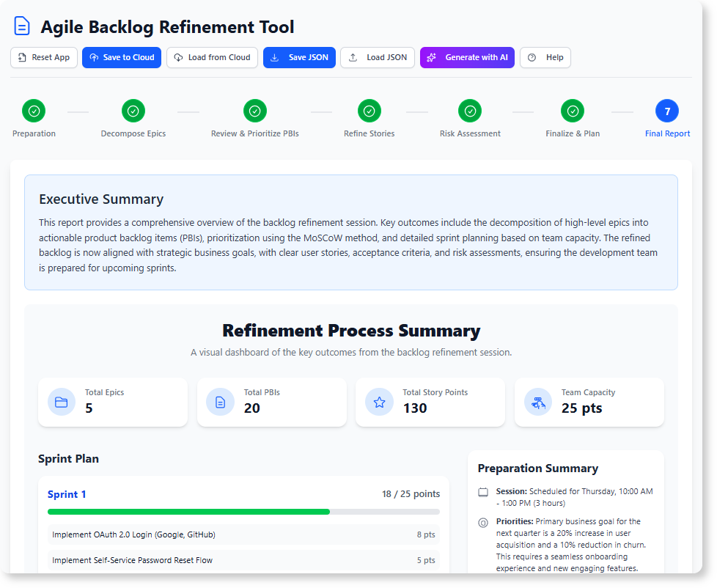Screen dimensions: 717x588
Task: Click the star icon on Total Story Points card
Action: 379,402
